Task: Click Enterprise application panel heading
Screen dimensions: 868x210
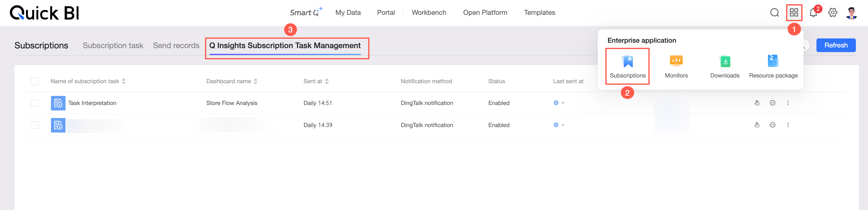Action: tap(641, 40)
